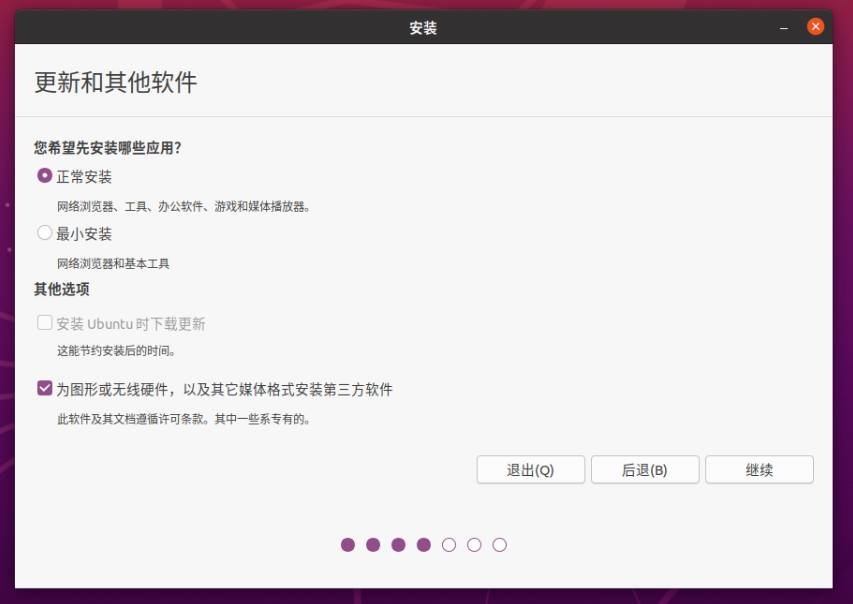The height and width of the screenshot is (604, 853).
Task: Click the 其他选项 section label
Action: click(x=61, y=289)
